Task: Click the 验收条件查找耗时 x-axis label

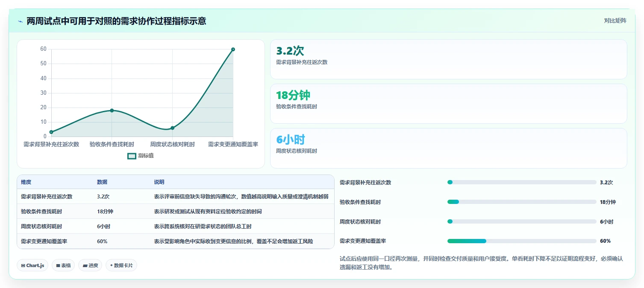Action: (x=112, y=144)
